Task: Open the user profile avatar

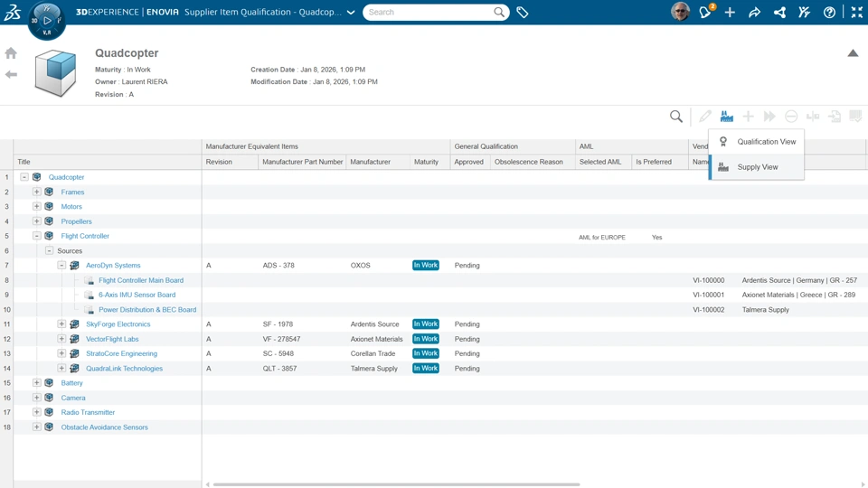Action: tap(680, 12)
